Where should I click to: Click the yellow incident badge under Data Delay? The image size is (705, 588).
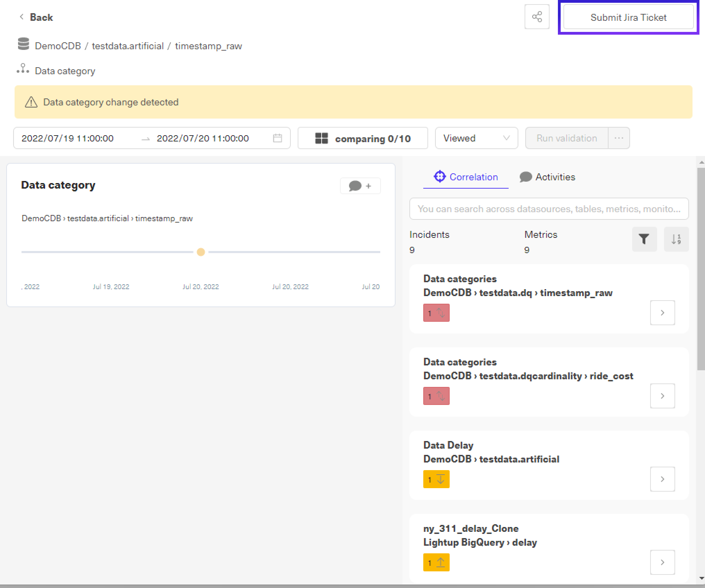pos(436,479)
